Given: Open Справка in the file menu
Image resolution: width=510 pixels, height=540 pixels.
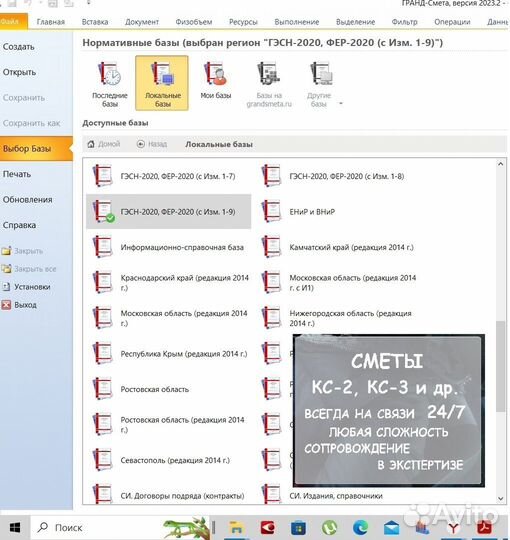Looking at the screenshot, I should point(36,225).
